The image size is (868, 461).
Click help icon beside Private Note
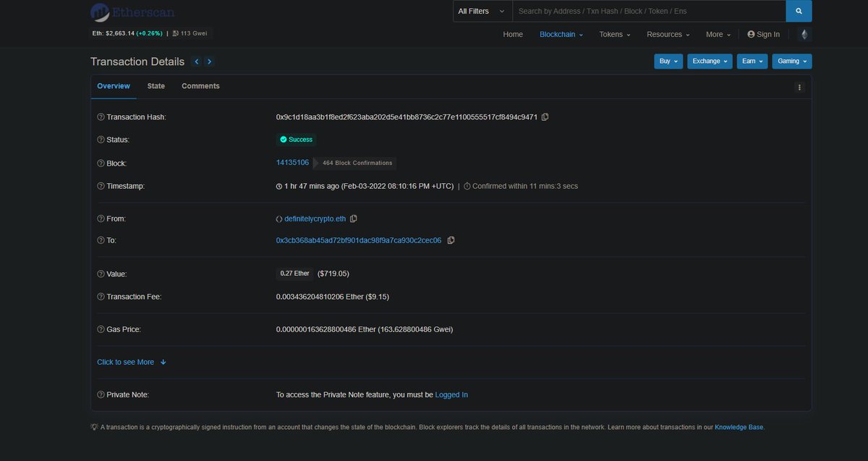[101, 394]
